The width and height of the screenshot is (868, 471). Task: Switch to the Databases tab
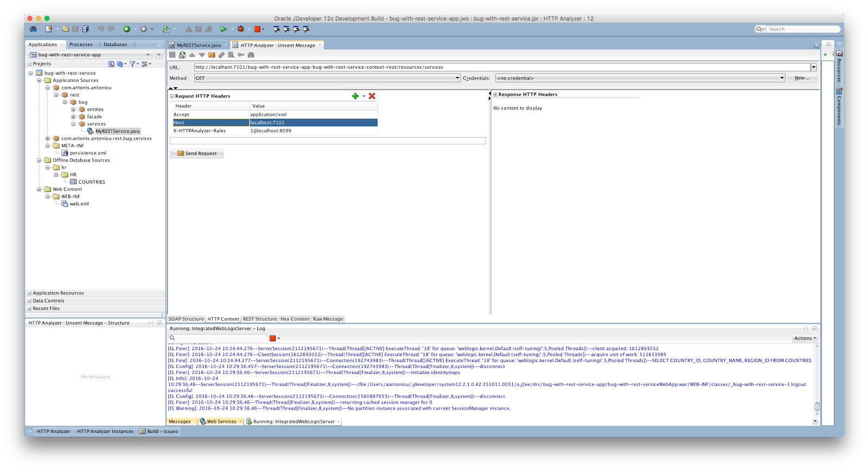point(115,44)
